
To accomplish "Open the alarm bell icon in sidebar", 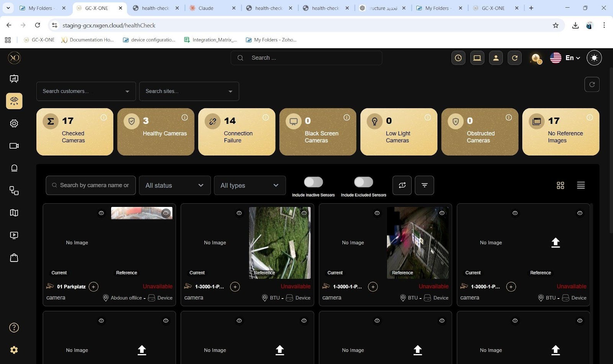I will click(14, 168).
